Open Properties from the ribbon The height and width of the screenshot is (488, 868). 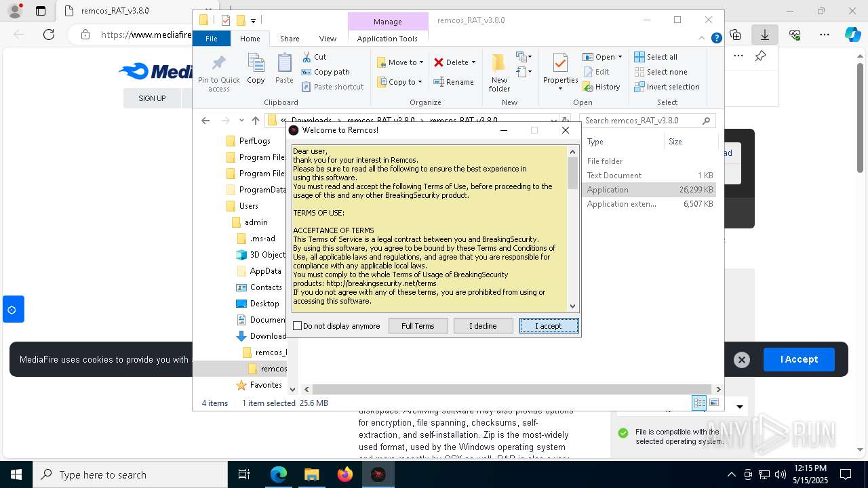pyautogui.click(x=560, y=73)
